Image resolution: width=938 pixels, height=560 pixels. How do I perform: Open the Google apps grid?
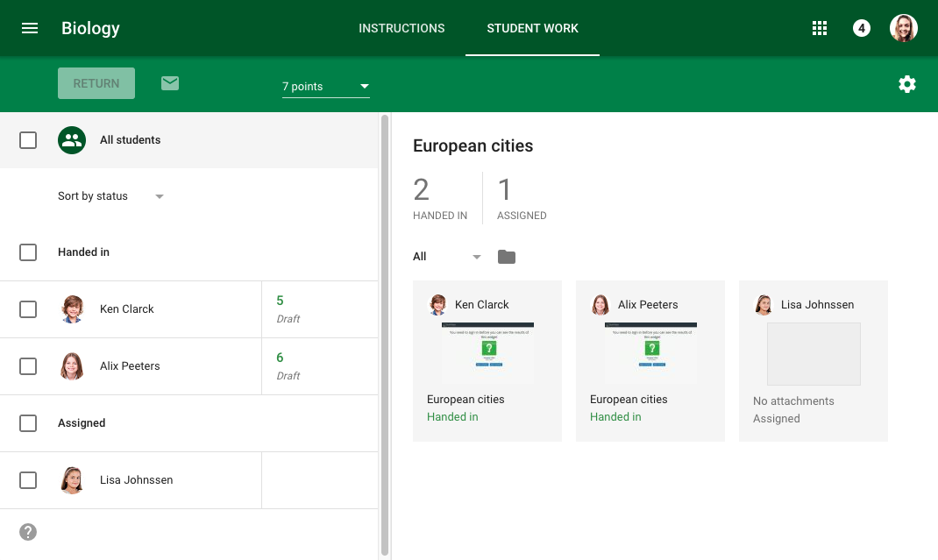(820, 28)
